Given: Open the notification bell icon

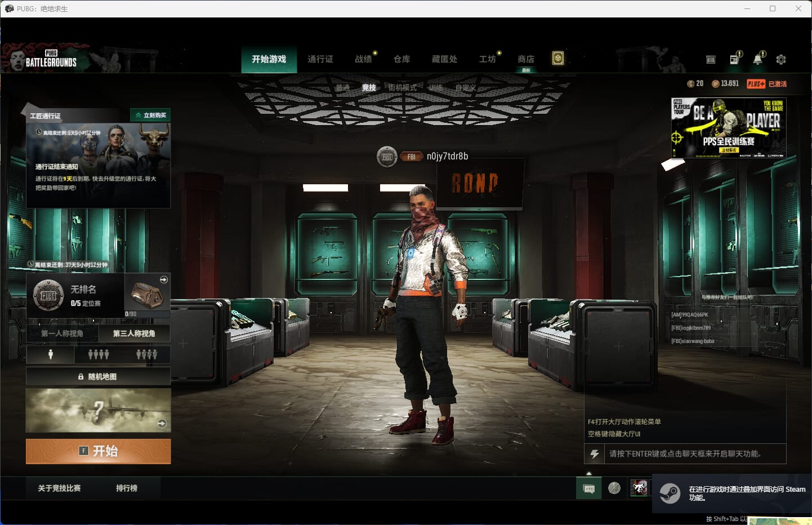Looking at the screenshot, I should tap(758, 59).
